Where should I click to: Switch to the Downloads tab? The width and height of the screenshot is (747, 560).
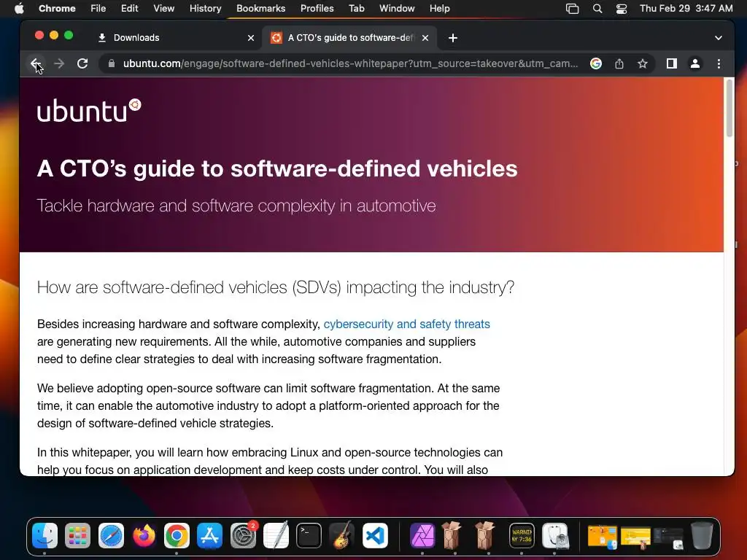175,38
